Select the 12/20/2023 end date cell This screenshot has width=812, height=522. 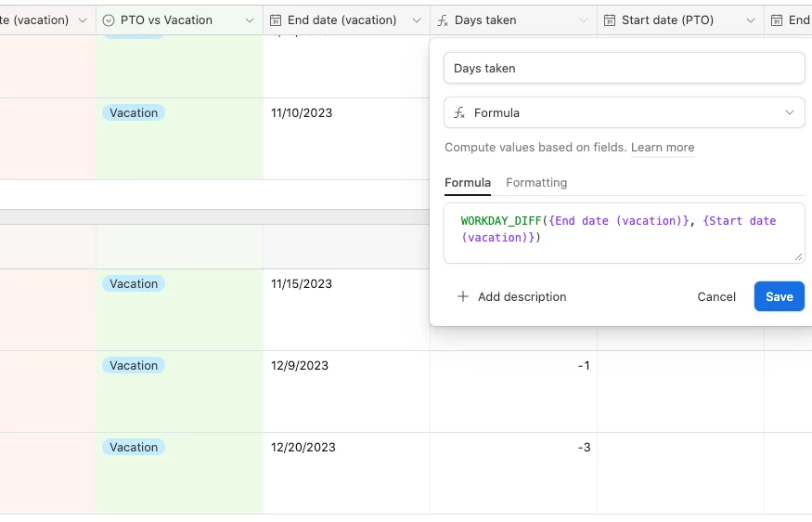coord(346,473)
